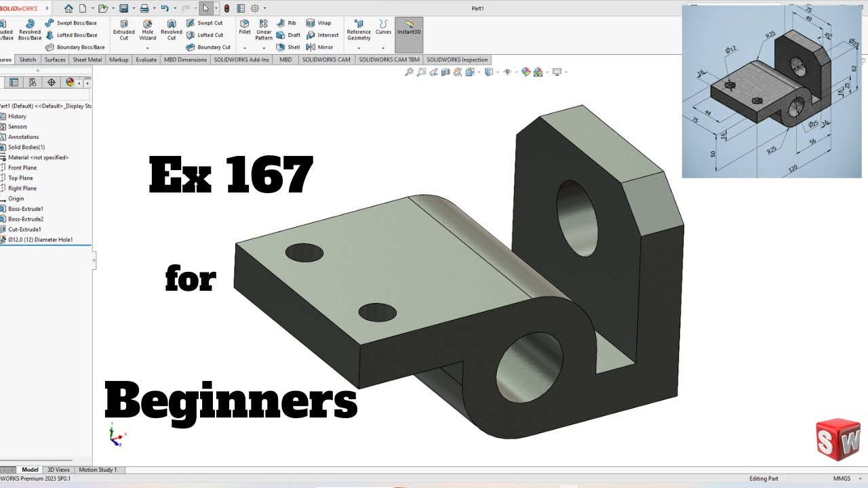Open the Motion Study 1 tab
Viewport: 868px width, 488px height.
[98, 470]
